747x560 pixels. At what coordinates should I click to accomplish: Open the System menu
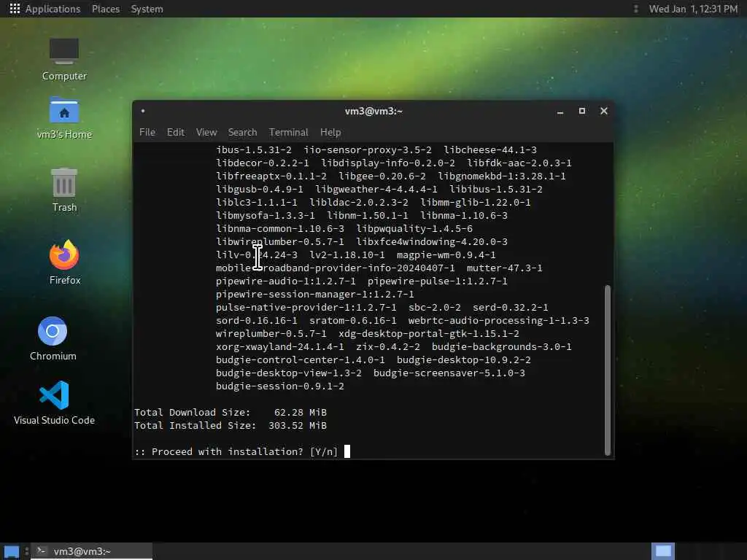tap(147, 9)
